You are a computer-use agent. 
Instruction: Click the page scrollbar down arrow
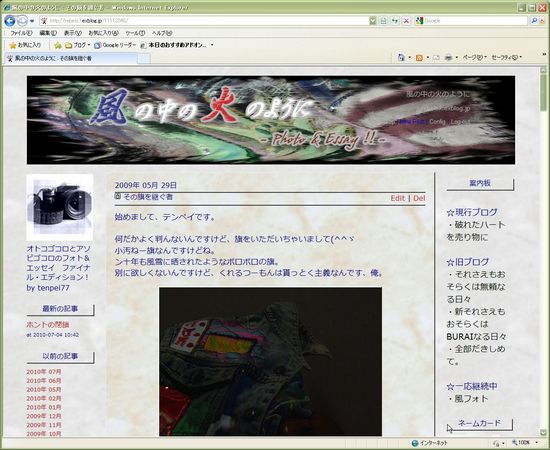[x=544, y=432]
